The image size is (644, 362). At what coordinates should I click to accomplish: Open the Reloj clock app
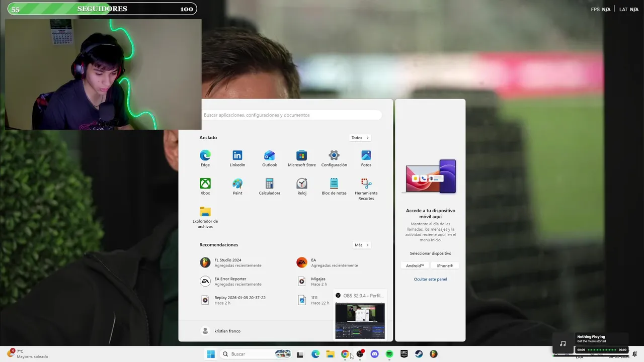(302, 187)
